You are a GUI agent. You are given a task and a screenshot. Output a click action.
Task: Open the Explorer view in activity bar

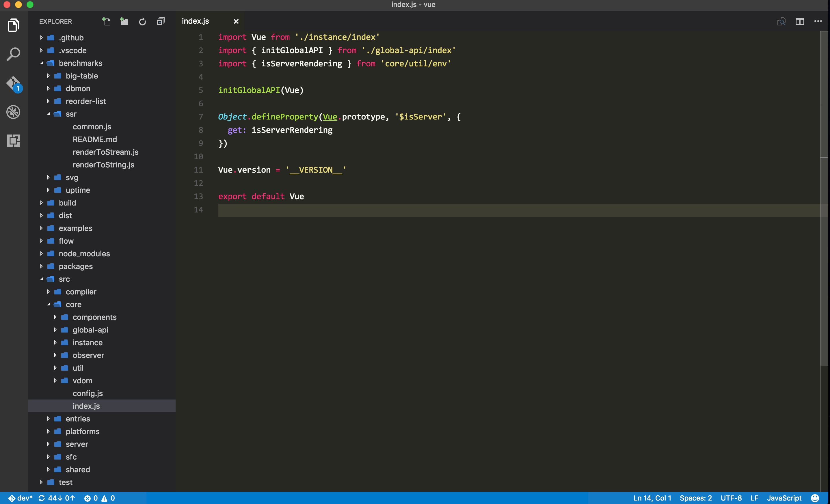click(x=14, y=25)
